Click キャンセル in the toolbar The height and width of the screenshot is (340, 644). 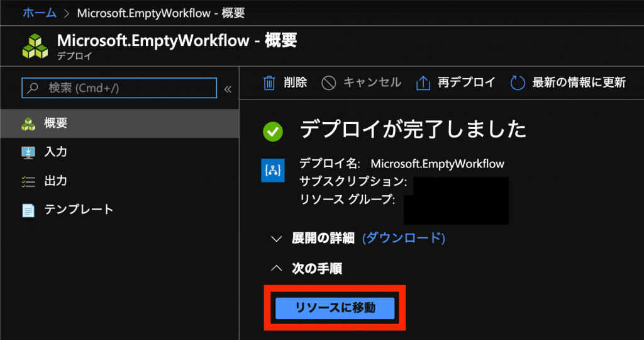tap(372, 82)
